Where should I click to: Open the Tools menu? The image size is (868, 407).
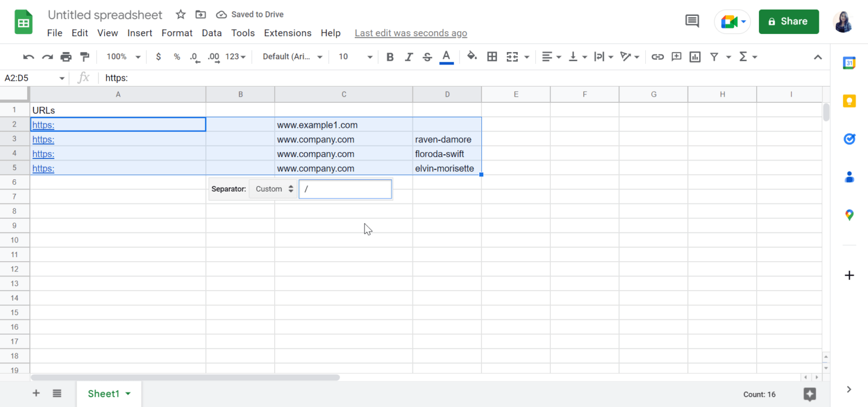click(x=243, y=33)
